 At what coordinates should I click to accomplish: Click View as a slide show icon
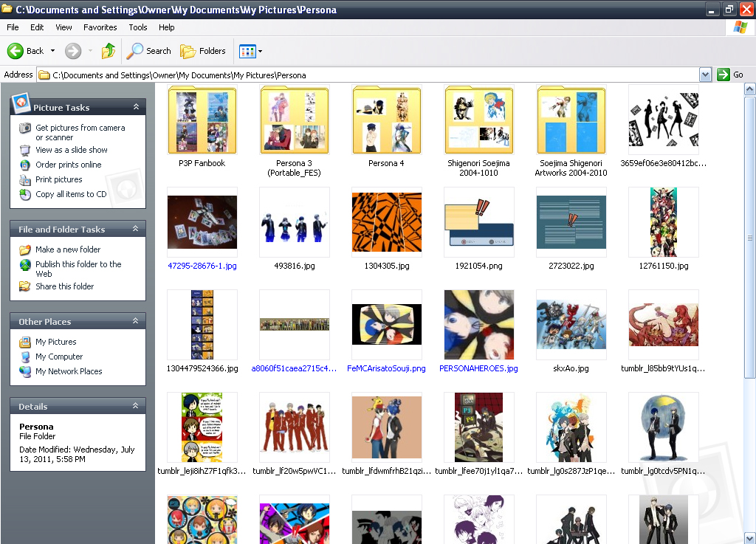(x=25, y=150)
